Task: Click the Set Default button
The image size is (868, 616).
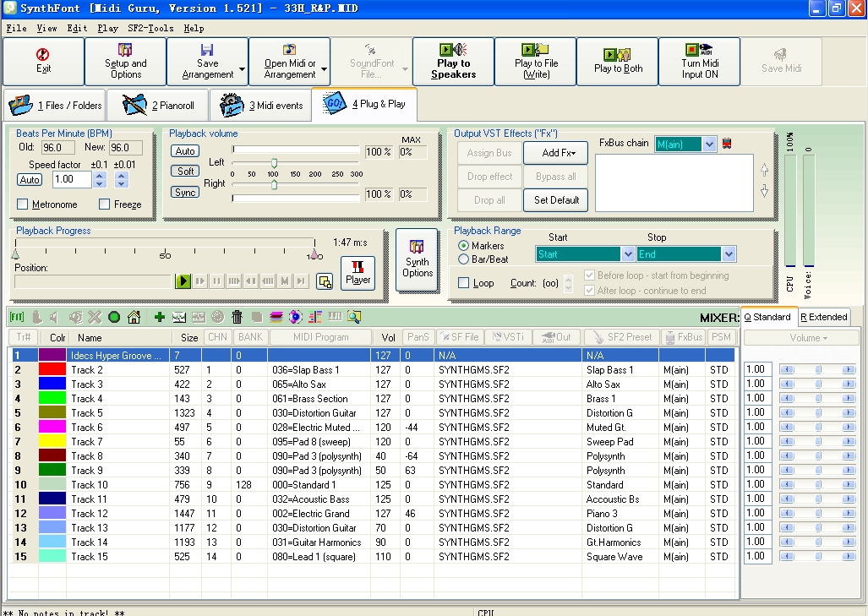Action: point(556,200)
